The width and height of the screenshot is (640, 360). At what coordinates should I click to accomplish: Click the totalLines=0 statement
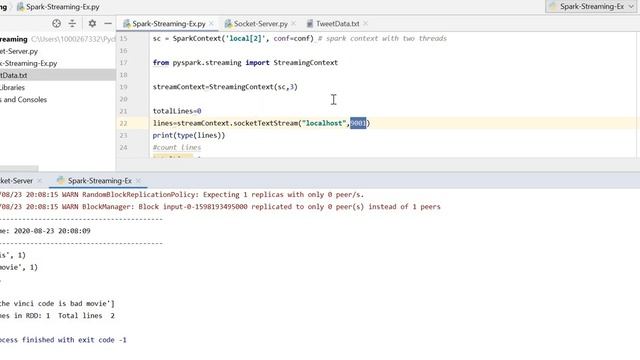point(177,111)
